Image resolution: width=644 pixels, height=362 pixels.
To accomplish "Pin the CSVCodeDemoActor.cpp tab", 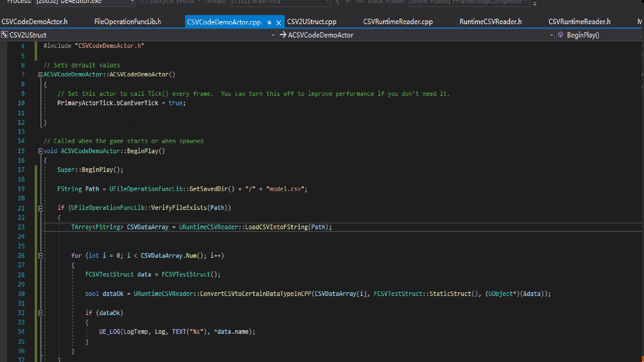I will [269, 22].
